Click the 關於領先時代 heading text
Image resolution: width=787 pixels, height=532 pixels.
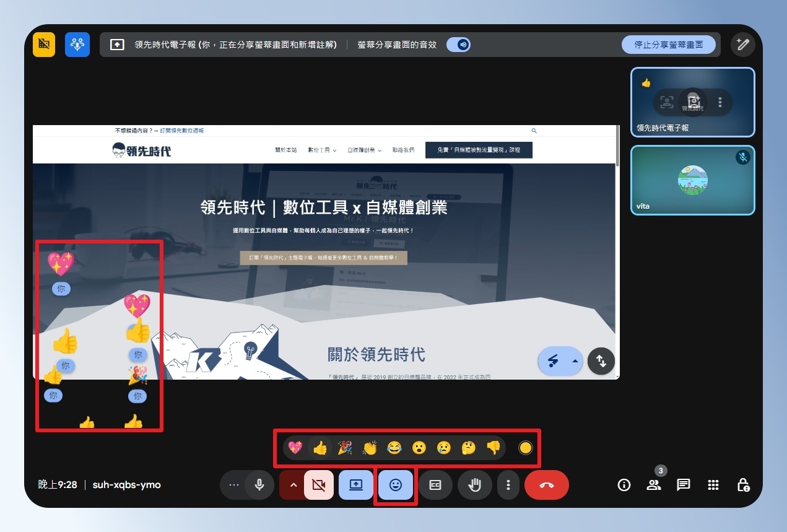(x=376, y=354)
